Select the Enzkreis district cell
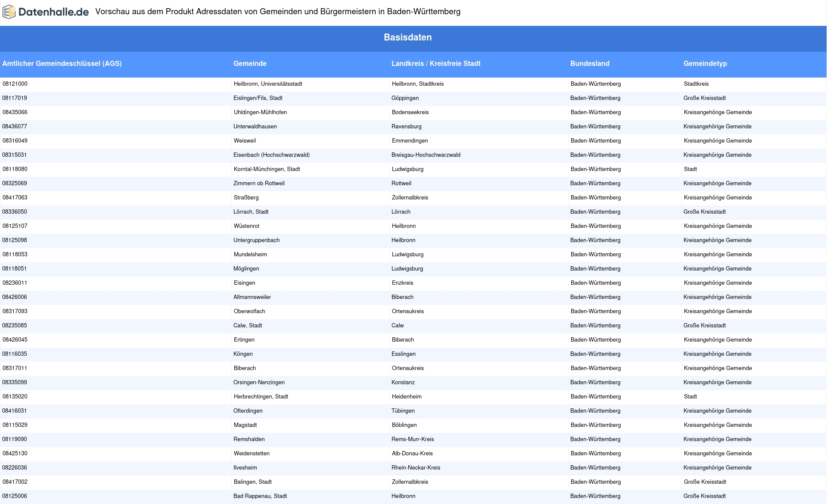 point(403,283)
